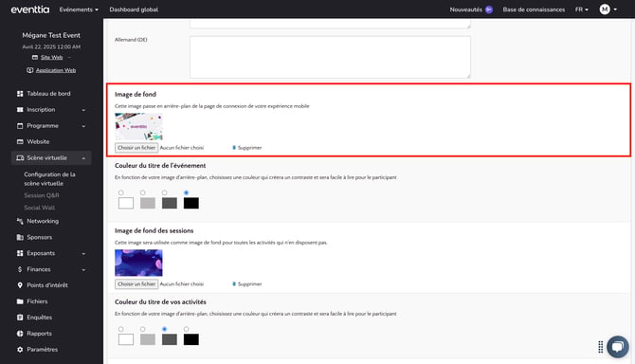Open Configuration de la scène virtuelle

click(x=49, y=179)
